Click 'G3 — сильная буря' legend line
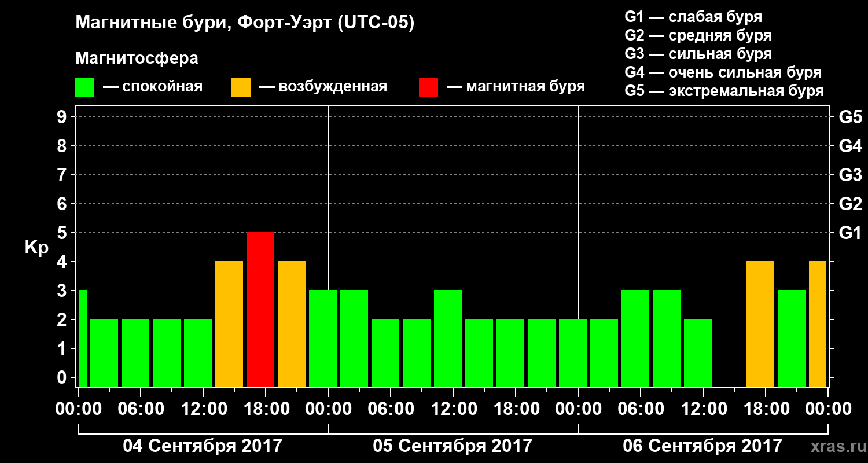 (x=698, y=54)
